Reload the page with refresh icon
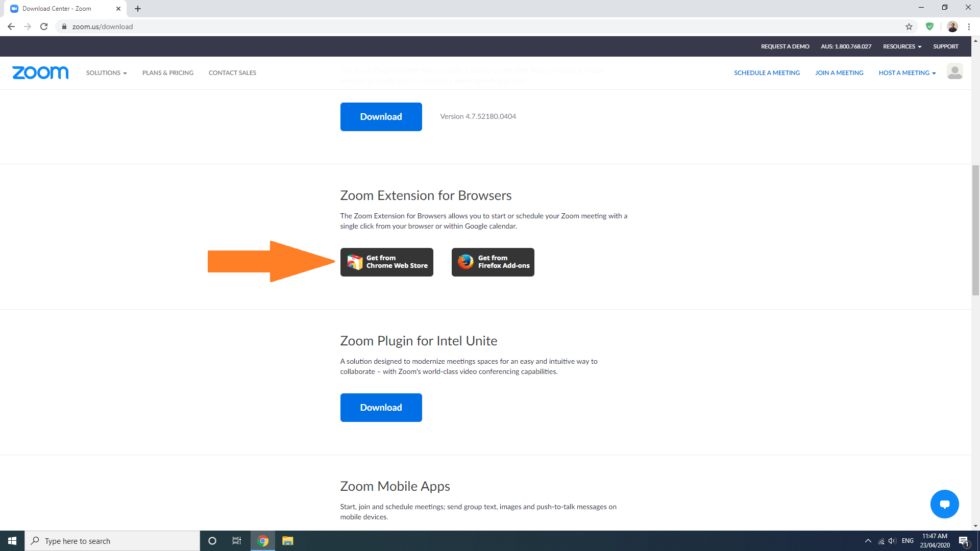980x551 pixels. click(44, 27)
